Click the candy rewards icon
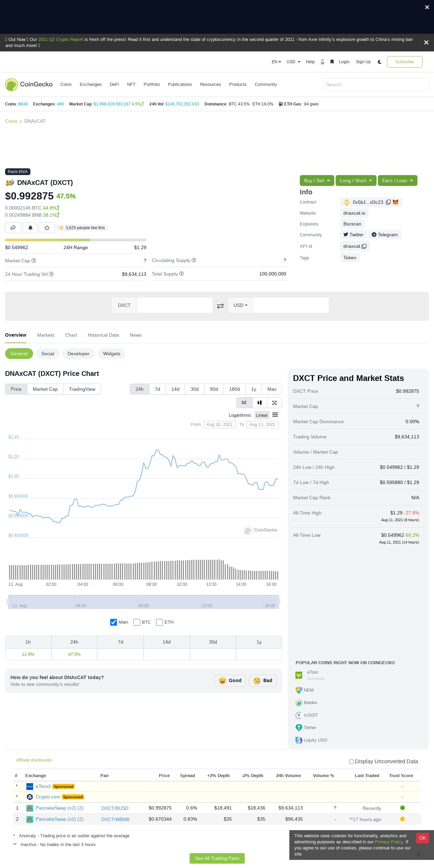 322,62
